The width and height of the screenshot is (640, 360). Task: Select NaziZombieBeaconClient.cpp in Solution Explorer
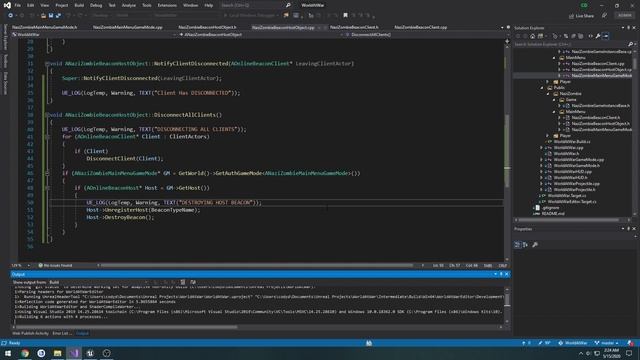(598, 64)
